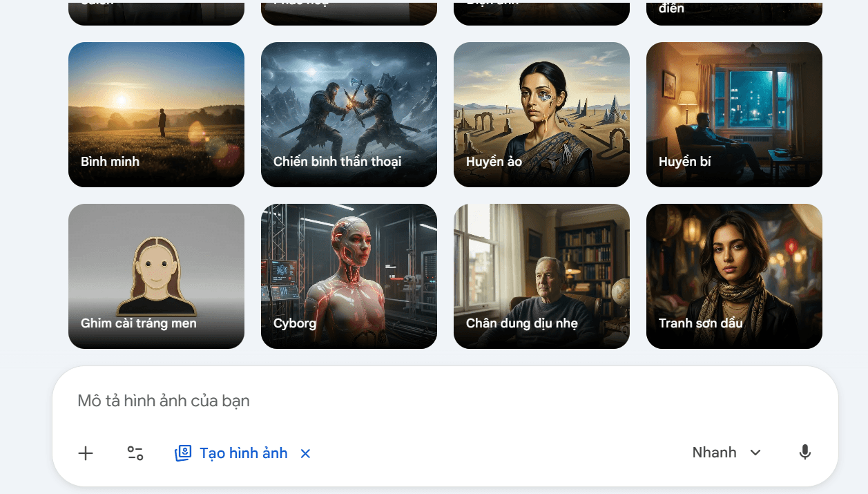Click the Mô tả hình ảnh input field
This screenshot has height=494, width=868.
[445, 401]
